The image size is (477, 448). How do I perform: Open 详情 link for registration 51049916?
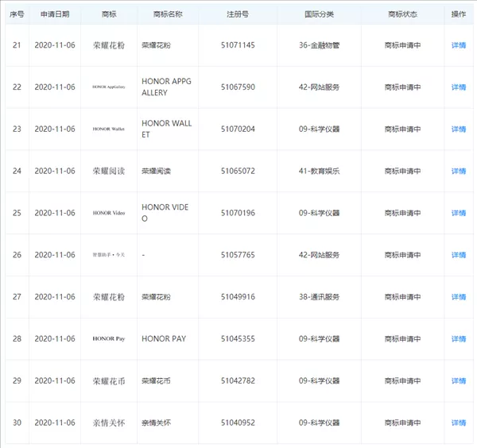[459, 297]
